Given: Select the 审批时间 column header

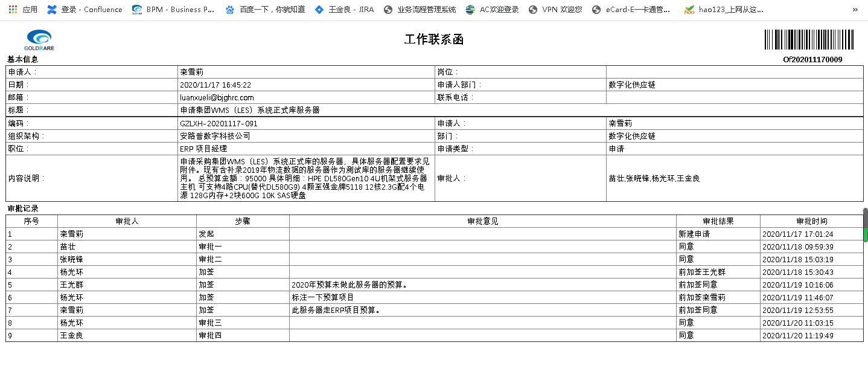Looking at the screenshot, I should pyautogui.click(x=812, y=221).
